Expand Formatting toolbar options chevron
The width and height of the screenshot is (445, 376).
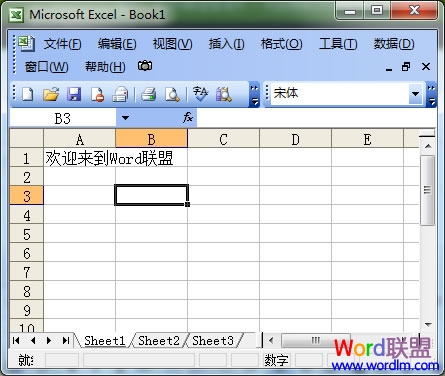coord(432,95)
